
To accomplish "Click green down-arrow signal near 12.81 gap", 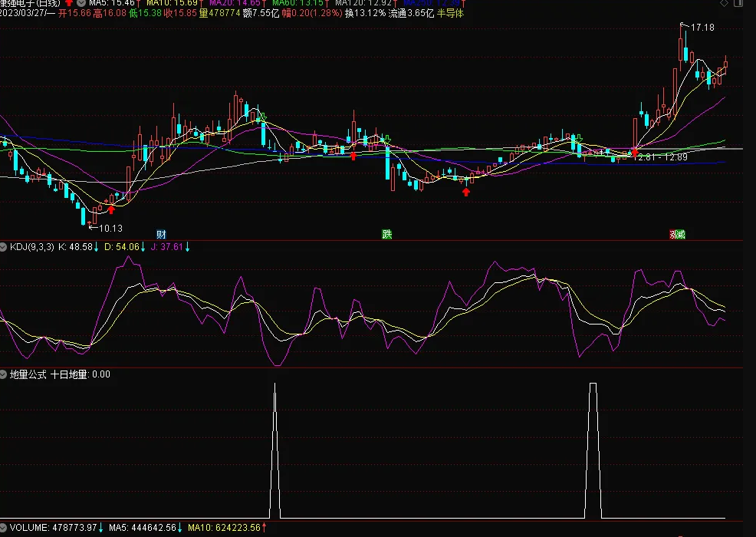I will (579, 139).
